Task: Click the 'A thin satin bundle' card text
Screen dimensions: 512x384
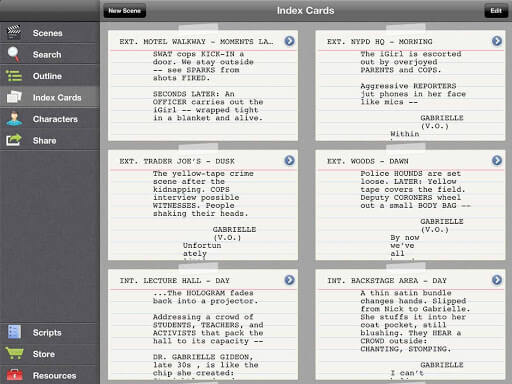Action: 406,293
